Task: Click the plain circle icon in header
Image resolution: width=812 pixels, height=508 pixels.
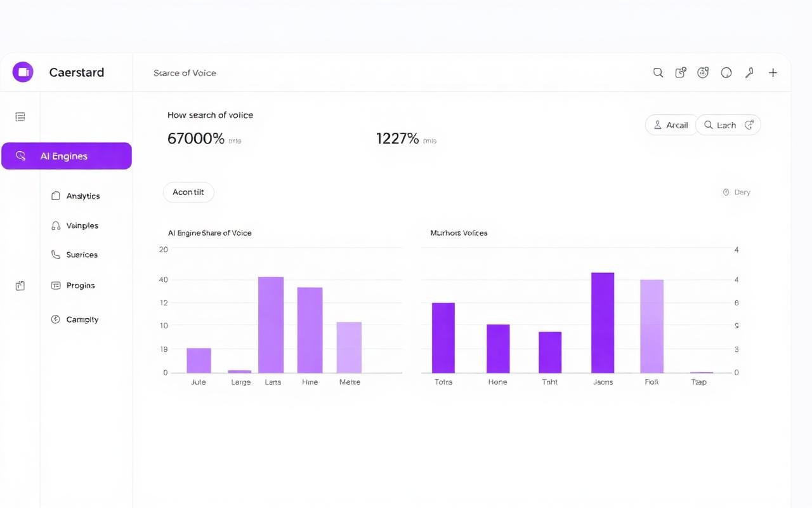Action: (x=726, y=73)
